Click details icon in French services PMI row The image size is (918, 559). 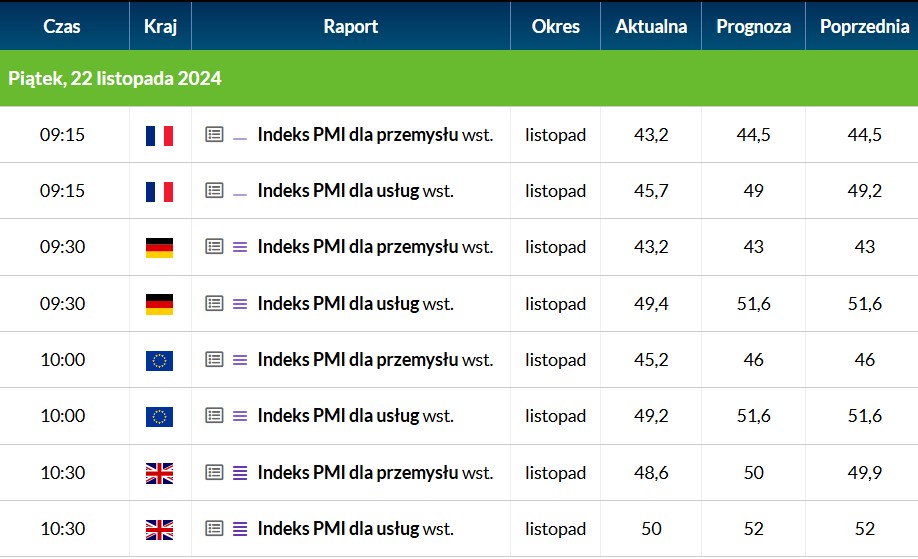214,190
